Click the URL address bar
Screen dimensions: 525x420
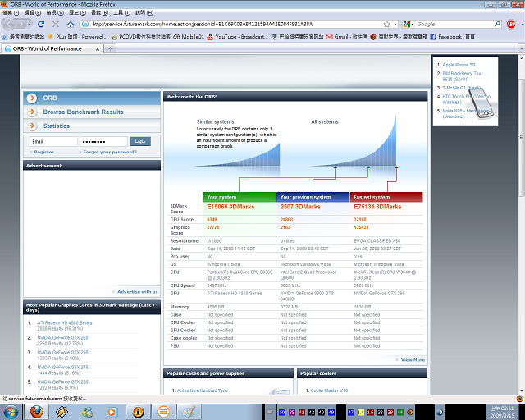(236, 24)
